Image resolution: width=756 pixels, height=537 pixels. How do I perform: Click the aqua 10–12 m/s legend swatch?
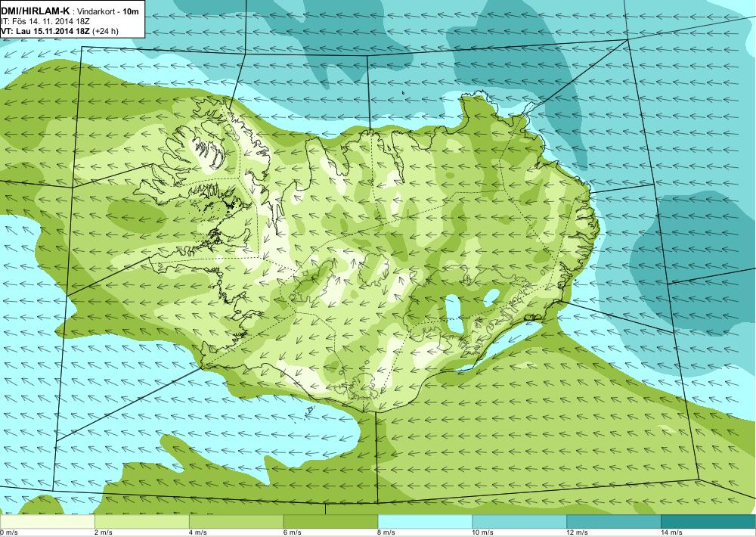[519, 522]
